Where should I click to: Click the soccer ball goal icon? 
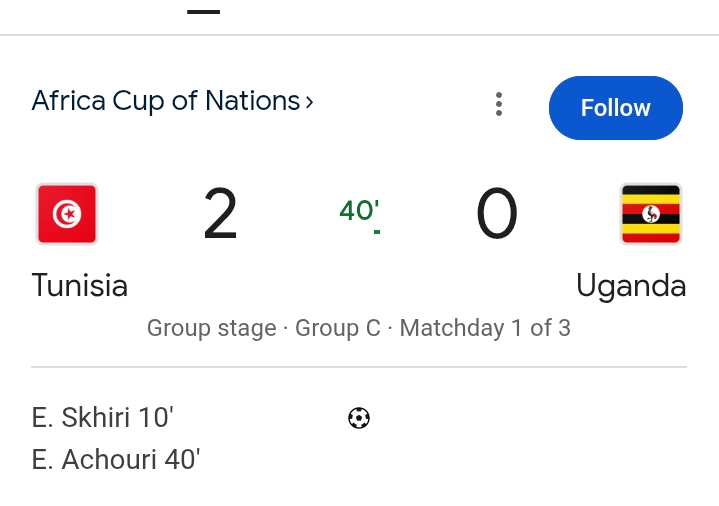coord(359,418)
